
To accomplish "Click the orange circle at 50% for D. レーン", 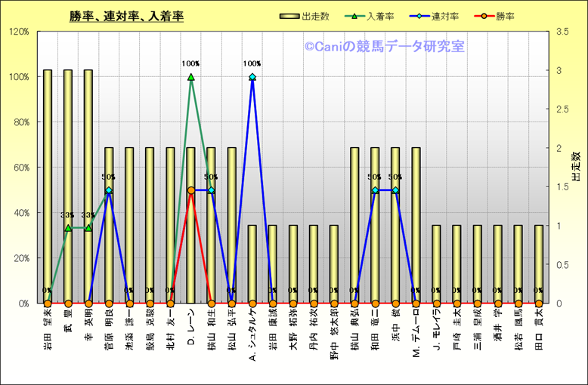I will [190, 190].
